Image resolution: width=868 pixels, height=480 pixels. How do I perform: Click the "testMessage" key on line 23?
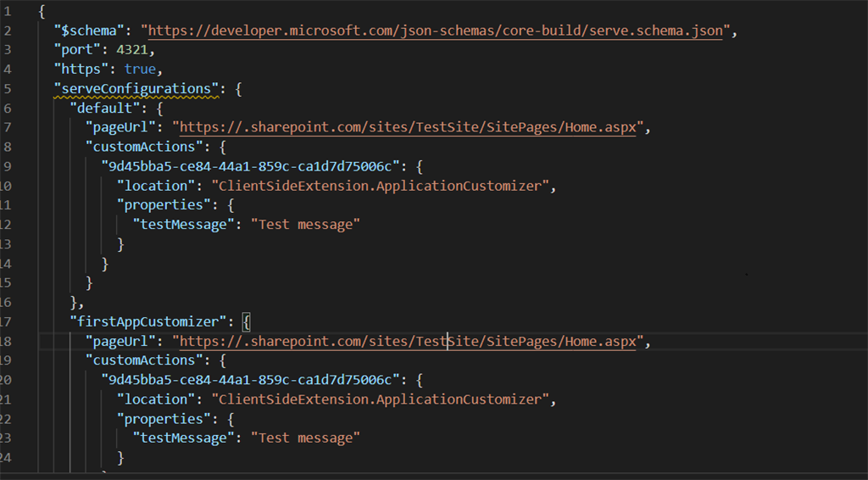183,438
